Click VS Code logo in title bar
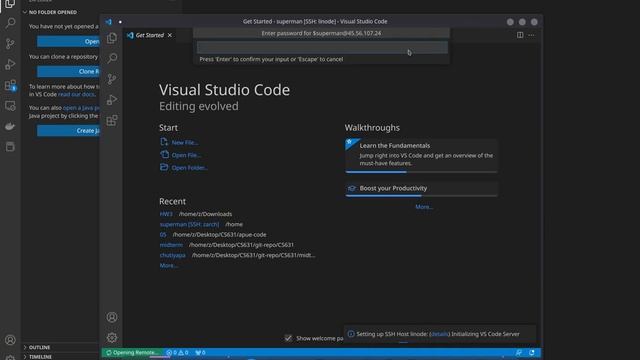 tap(109, 22)
